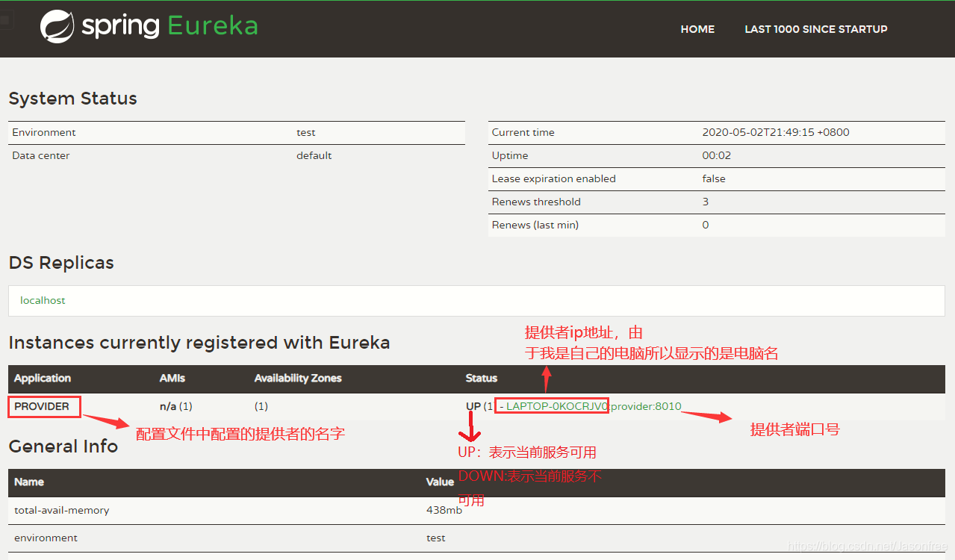Select the Environment label in System Status
This screenshot has width=955, height=560.
click(x=44, y=132)
